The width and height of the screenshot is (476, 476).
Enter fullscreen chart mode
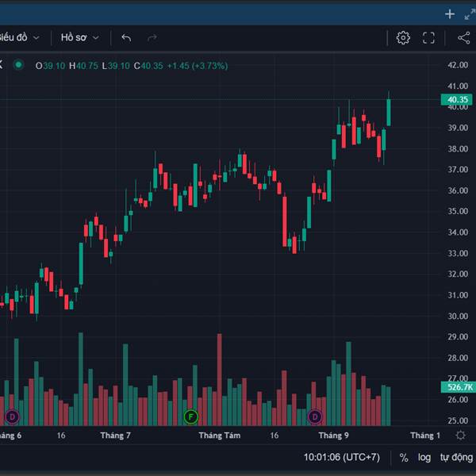428,38
